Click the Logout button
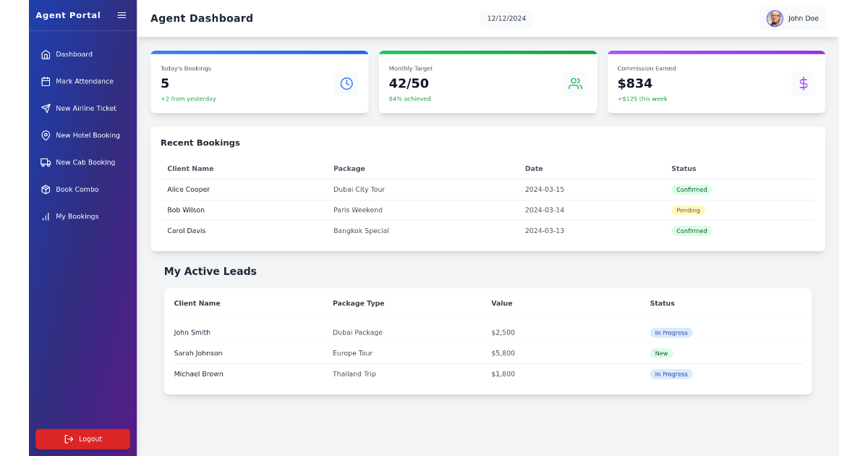 tap(82, 439)
